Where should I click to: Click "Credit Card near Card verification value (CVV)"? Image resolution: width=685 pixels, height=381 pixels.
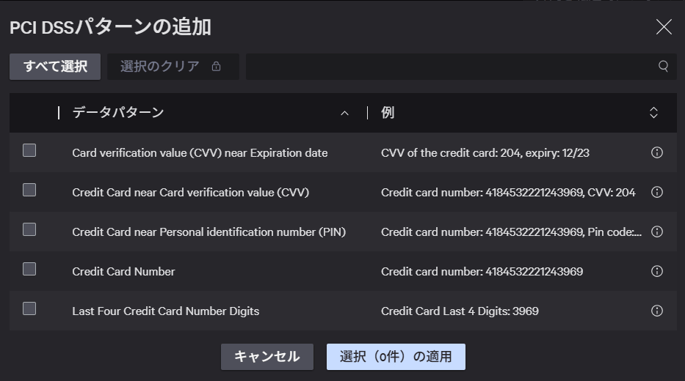click(x=190, y=193)
